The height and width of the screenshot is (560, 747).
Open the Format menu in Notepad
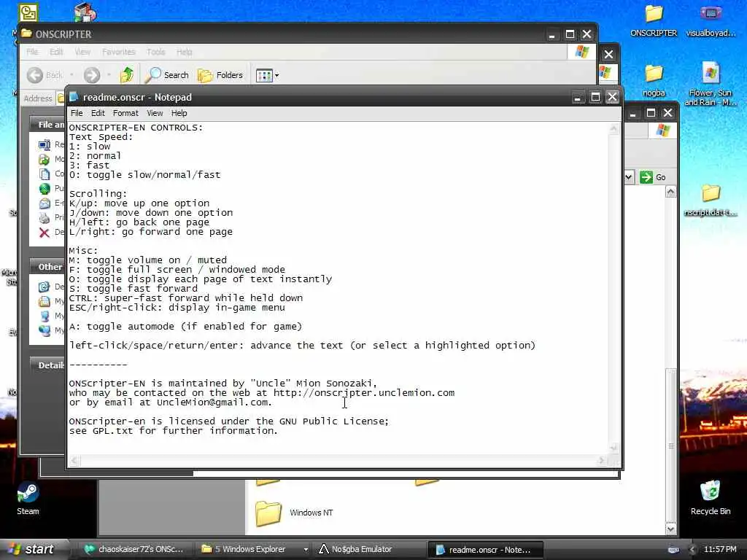click(x=125, y=113)
